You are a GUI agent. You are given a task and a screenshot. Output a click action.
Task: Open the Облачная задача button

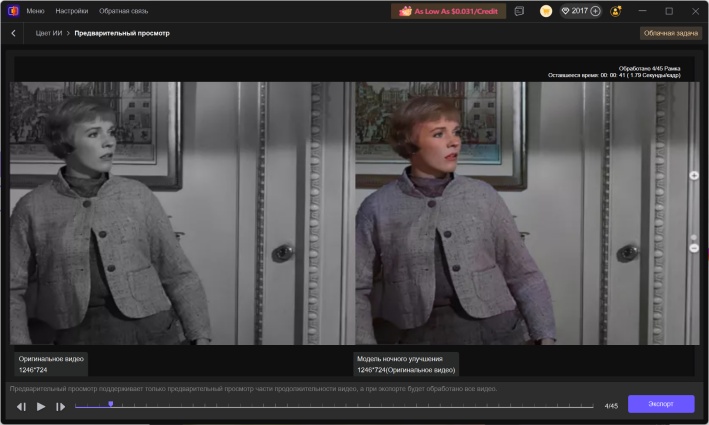[671, 33]
